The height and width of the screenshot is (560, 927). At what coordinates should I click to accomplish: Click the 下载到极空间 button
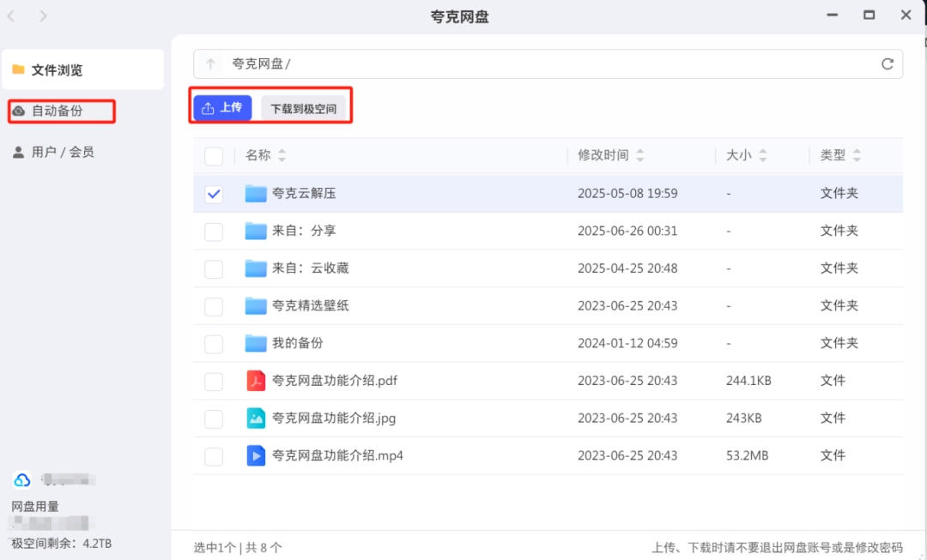tap(304, 109)
